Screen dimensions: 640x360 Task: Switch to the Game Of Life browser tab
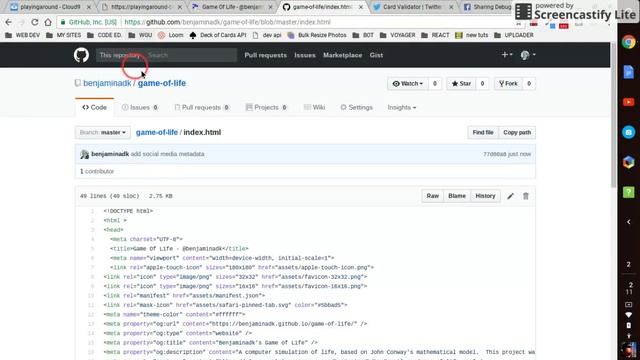point(232,7)
